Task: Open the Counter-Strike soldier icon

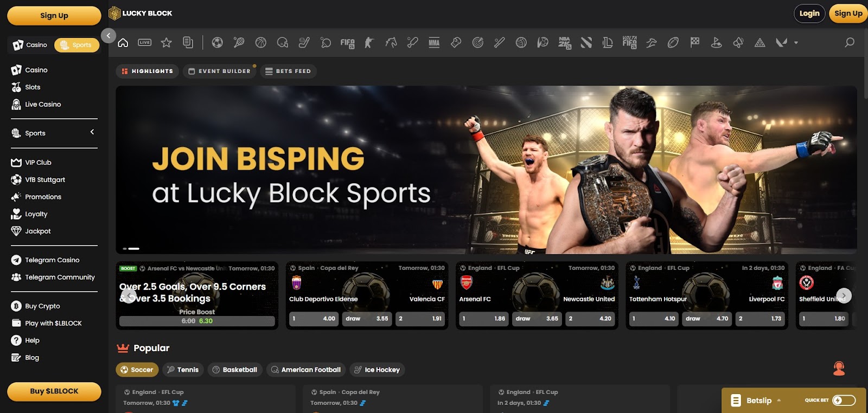Action: pyautogui.click(x=369, y=42)
